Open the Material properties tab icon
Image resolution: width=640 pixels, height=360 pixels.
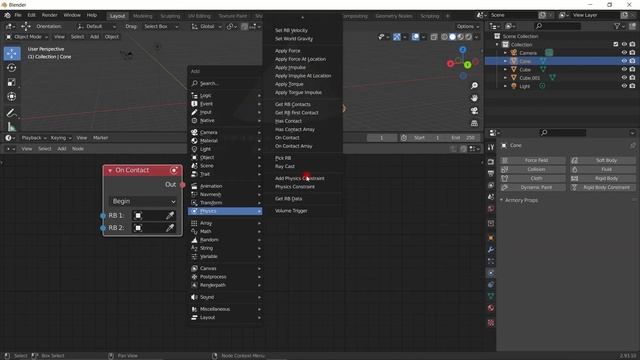pyautogui.click(x=491, y=308)
